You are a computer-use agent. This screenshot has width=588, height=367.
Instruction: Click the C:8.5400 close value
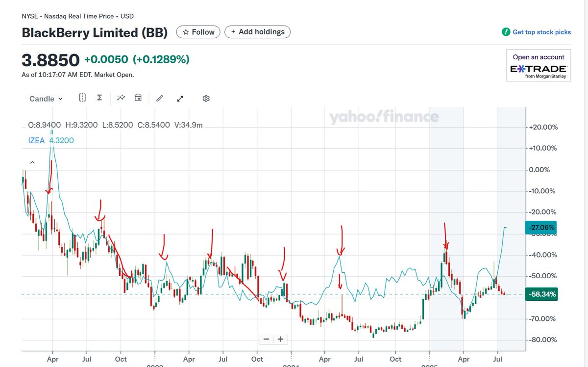pyautogui.click(x=154, y=125)
